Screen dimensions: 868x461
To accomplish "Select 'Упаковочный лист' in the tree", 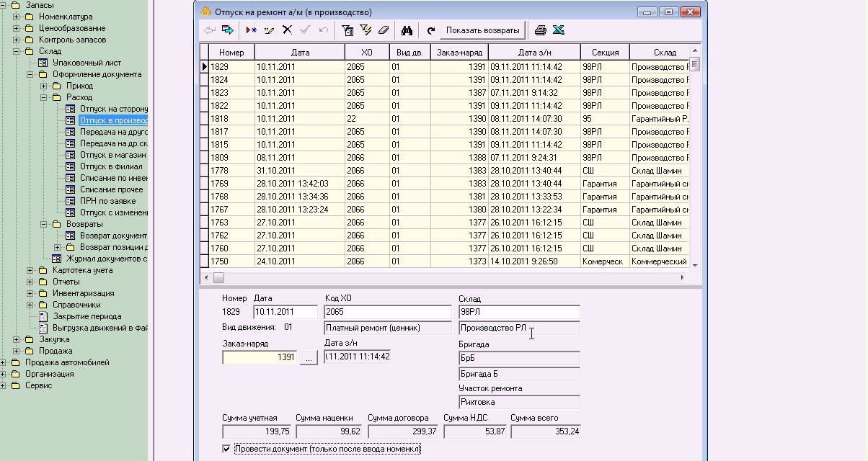I will click(x=87, y=63).
